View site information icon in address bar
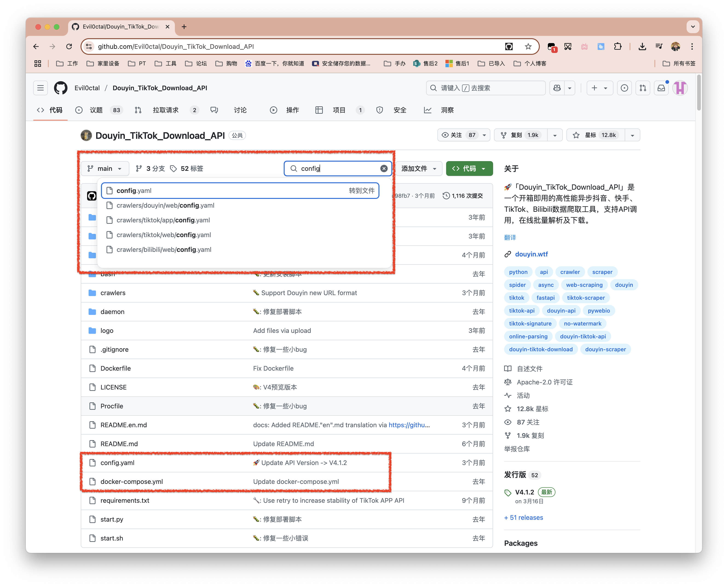The width and height of the screenshot is (728, 587). coord(89,46)
